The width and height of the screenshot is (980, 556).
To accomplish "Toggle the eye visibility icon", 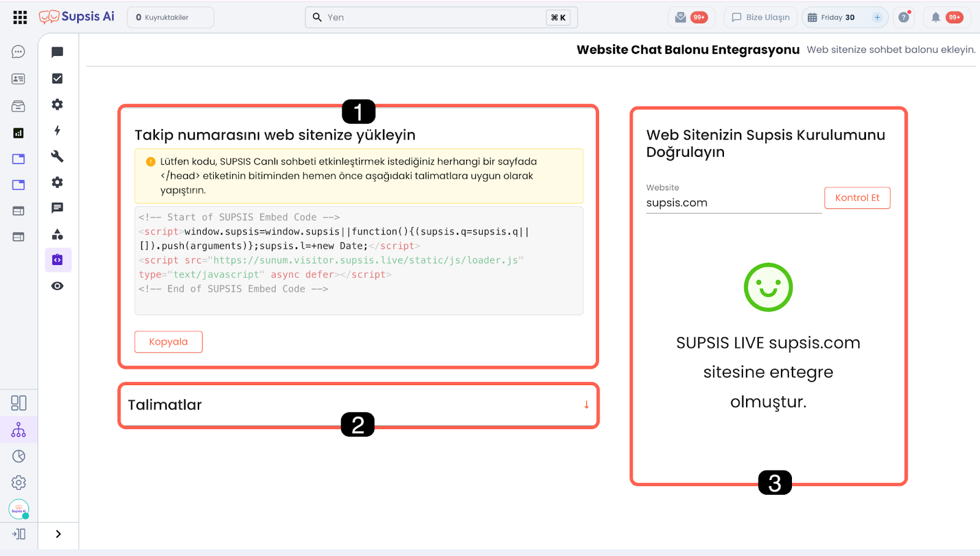I will click(58, 286).
